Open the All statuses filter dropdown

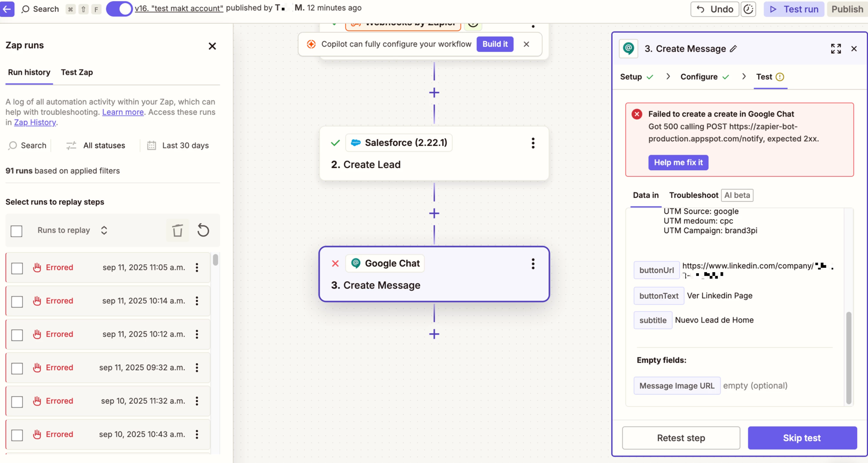point(96,145)
